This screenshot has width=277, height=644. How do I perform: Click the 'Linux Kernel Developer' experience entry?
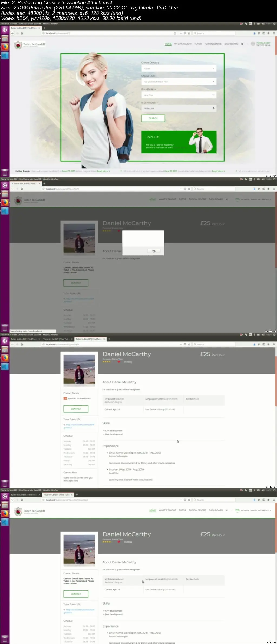[x=135, y=453]
